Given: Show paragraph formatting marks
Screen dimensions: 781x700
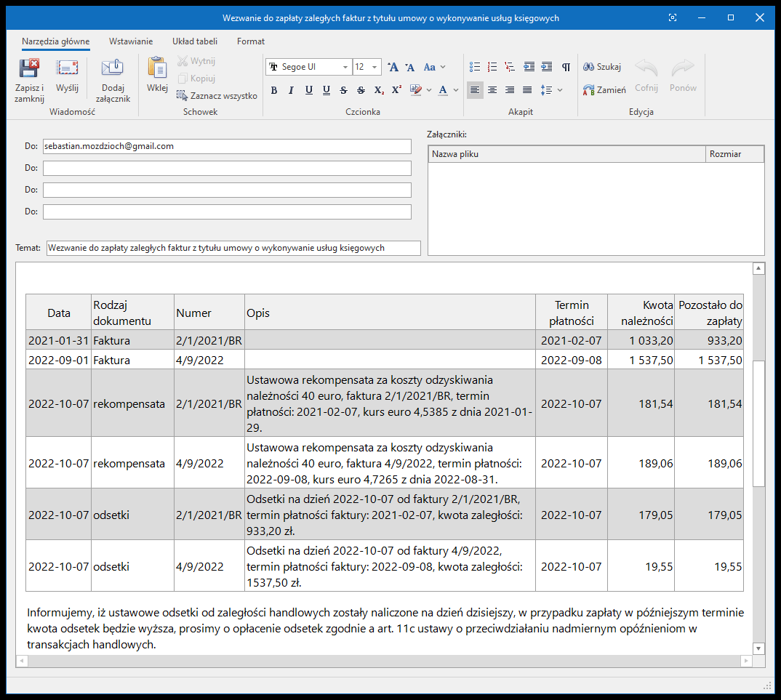Looking at the screenshot, I should [566, 67].
